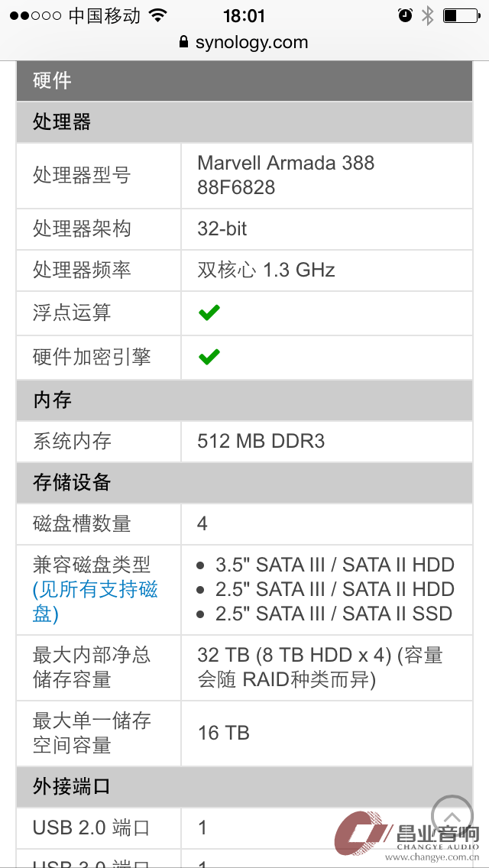Viewport: 489px width, 868px height.
Task: Tap the 中国移动 carrier label
Action: [x=105, y=16]
